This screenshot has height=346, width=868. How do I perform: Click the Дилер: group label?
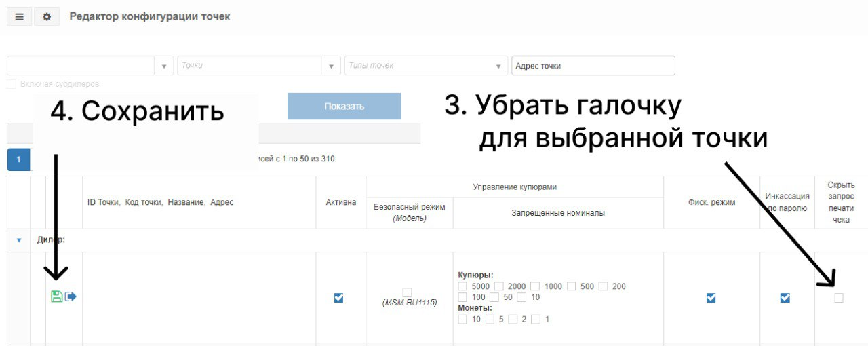click(x=51, y=240)
